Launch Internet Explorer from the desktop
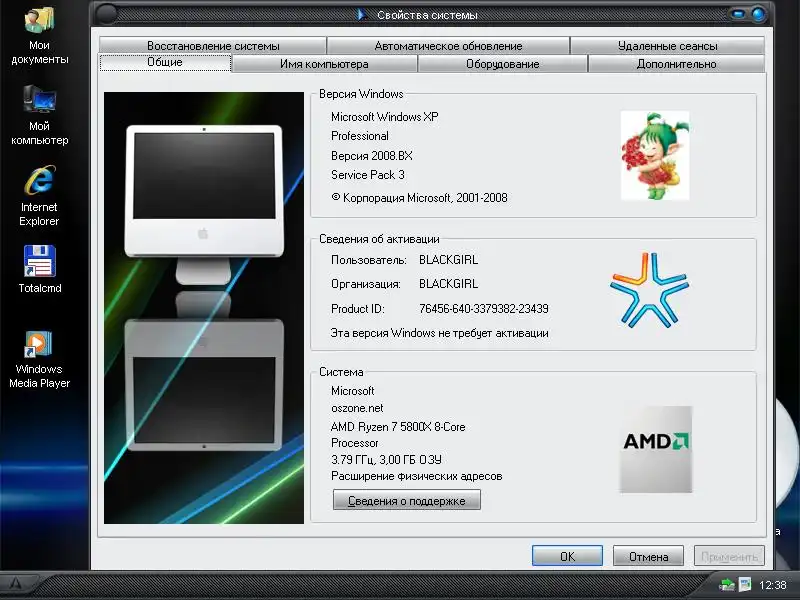 pyautogui.click(x=39, y=196)
